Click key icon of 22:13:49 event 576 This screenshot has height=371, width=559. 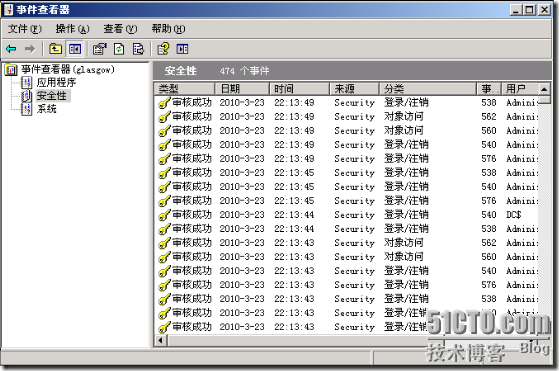[164, 159]
